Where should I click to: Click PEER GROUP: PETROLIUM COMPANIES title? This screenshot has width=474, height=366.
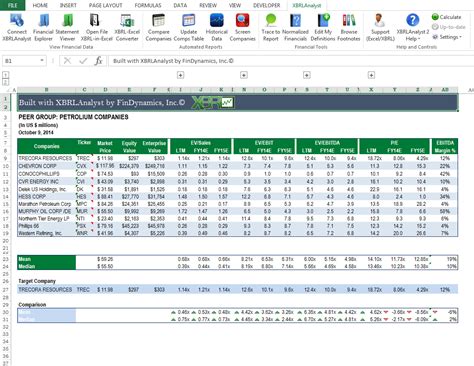[x=73, y=117]
